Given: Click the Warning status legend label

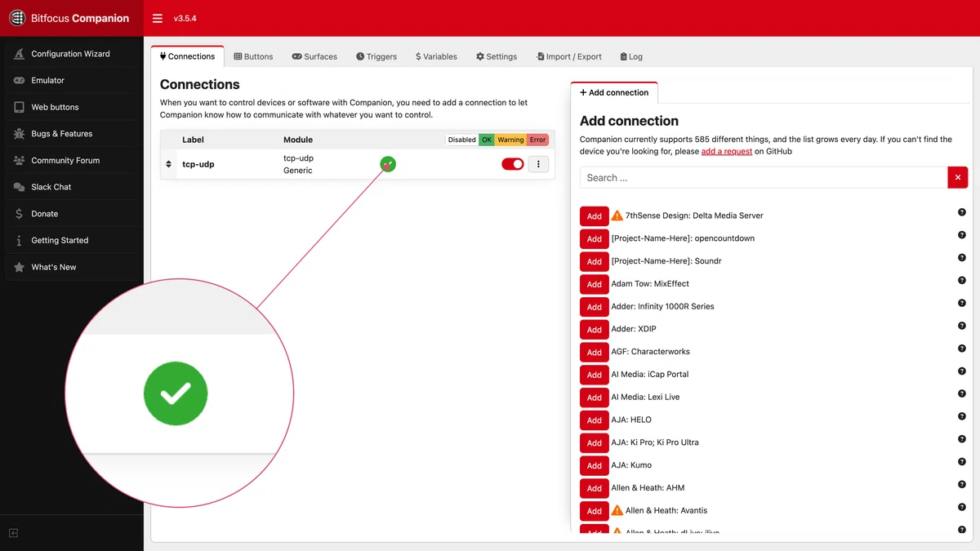Looking at the screenshot, I should [x=510, y=140].
